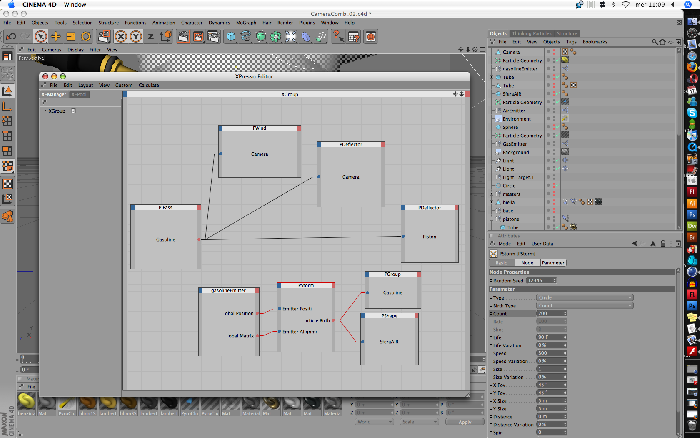Screen dimensions: 700x438
Task: Open the light objects icon
Action: pos(291,37)
